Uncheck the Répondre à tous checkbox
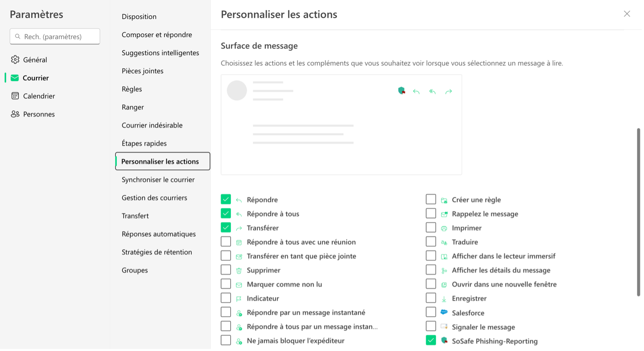This screenshot has height=351, width=644. pyautogui.click(x=226, y=214)
